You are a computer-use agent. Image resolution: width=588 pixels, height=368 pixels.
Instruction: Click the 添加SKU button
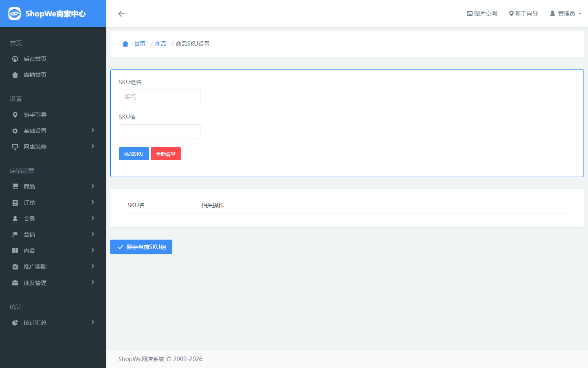click(134, 154)
